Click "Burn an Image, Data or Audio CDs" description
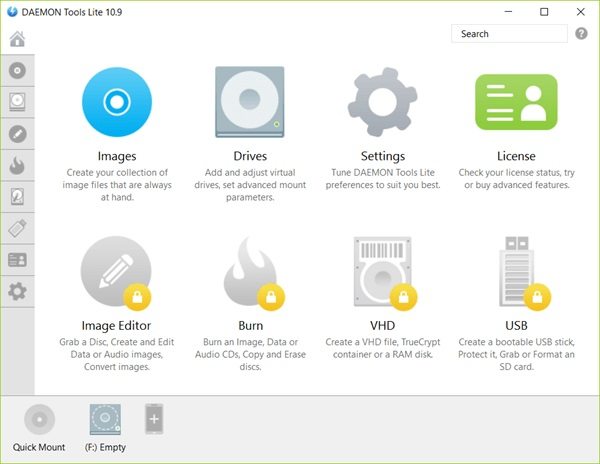Screen dimensions: 600x464 click(x=250, y=354)
